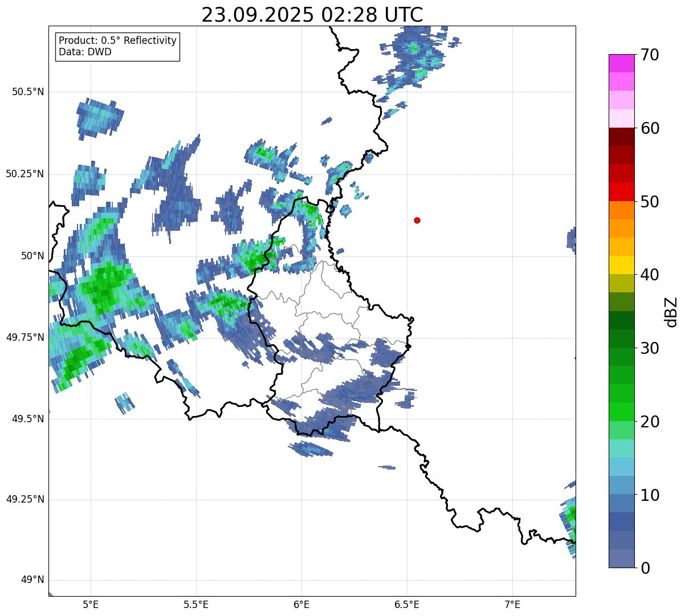Click the 49°N latitude label
This screenshot has height=616, width=685.
click(x=32, y=580)
